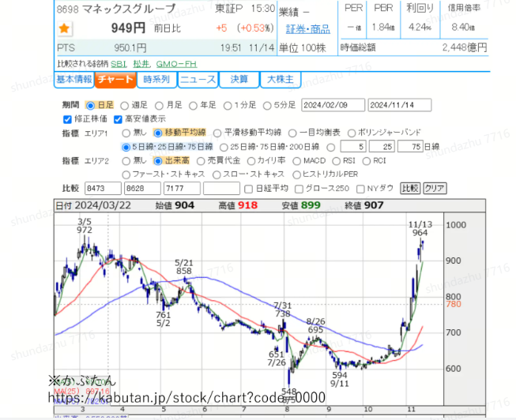
Task: Switch to the 時系列 tab
Action: tap(156, 80)
